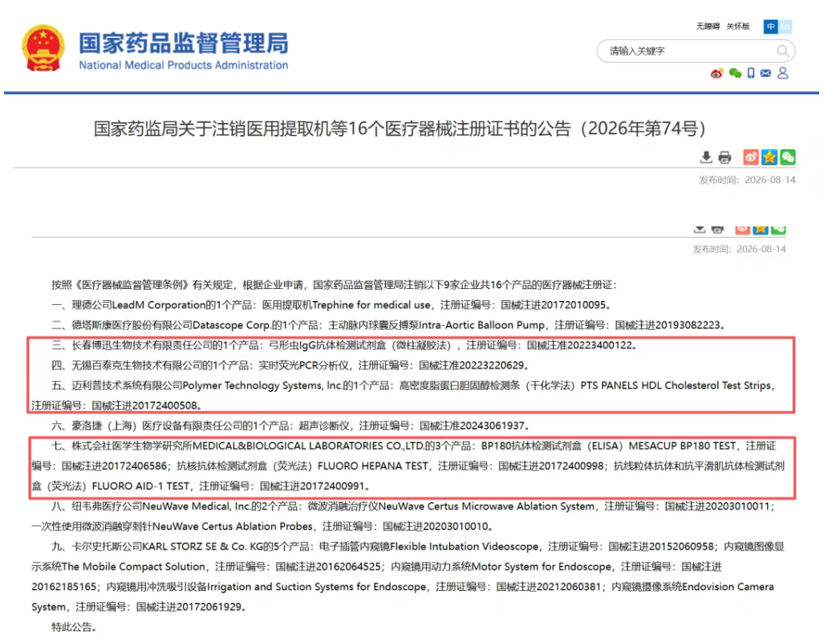
Task: Share via red Weibo square button below the title
Action: click(x=750, y=157)
